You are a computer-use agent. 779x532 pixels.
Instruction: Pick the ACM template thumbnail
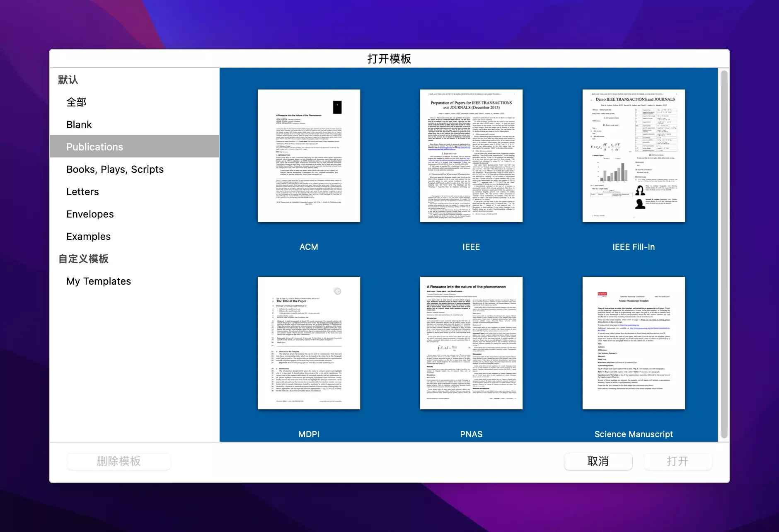[309, 156]
